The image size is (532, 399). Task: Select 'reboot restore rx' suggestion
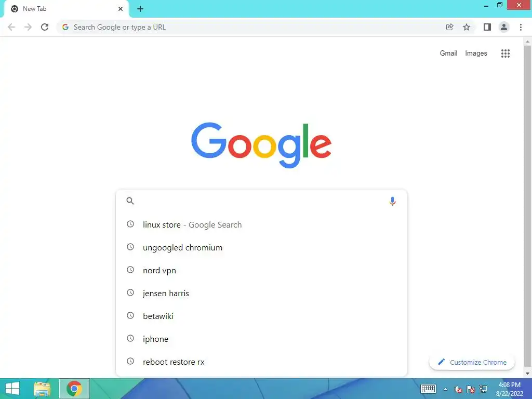click(x=261, y=362)
